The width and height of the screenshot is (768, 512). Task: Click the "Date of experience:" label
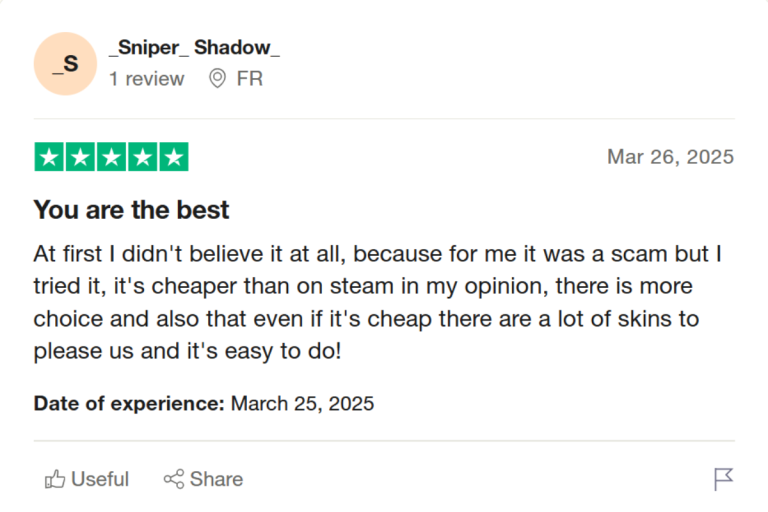tap(129, 404)
